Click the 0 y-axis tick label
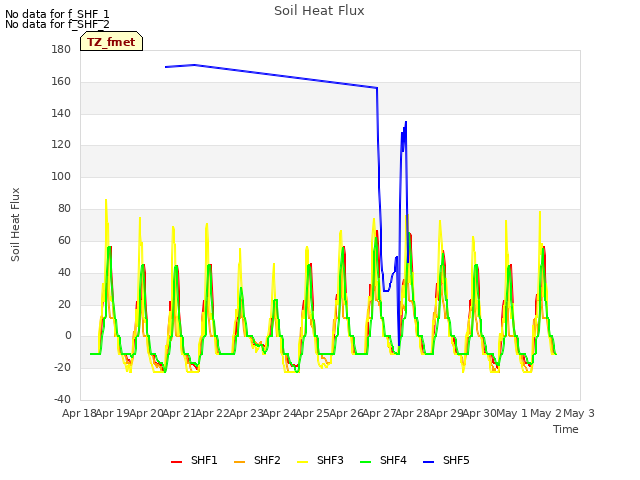This screenshot has height=480, width=640. (68, 336)
